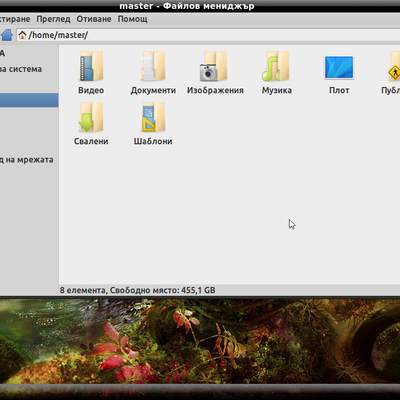
Task: Open the Преглед menu
Action: point(53,19)
